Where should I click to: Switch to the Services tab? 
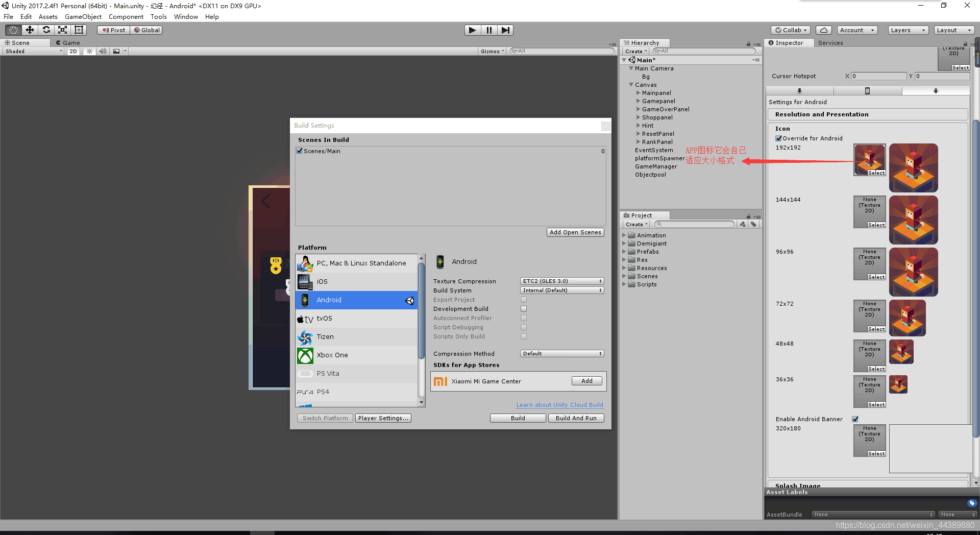point(830,43)
